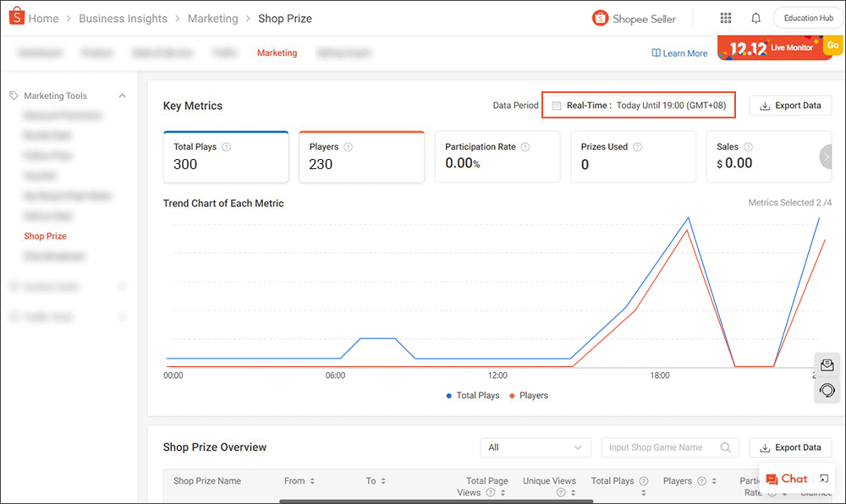
Task: Click Shop Prize Name column header
Action: [207, 481]
